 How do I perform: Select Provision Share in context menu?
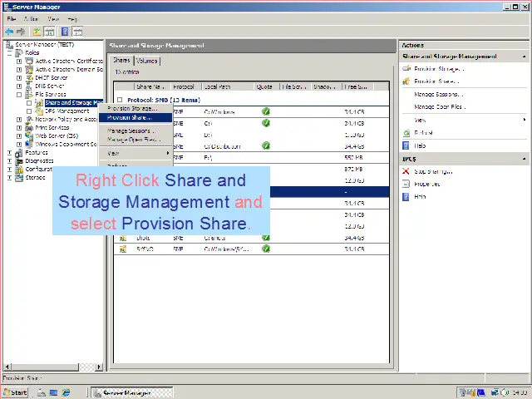click(x=135, y=118)
